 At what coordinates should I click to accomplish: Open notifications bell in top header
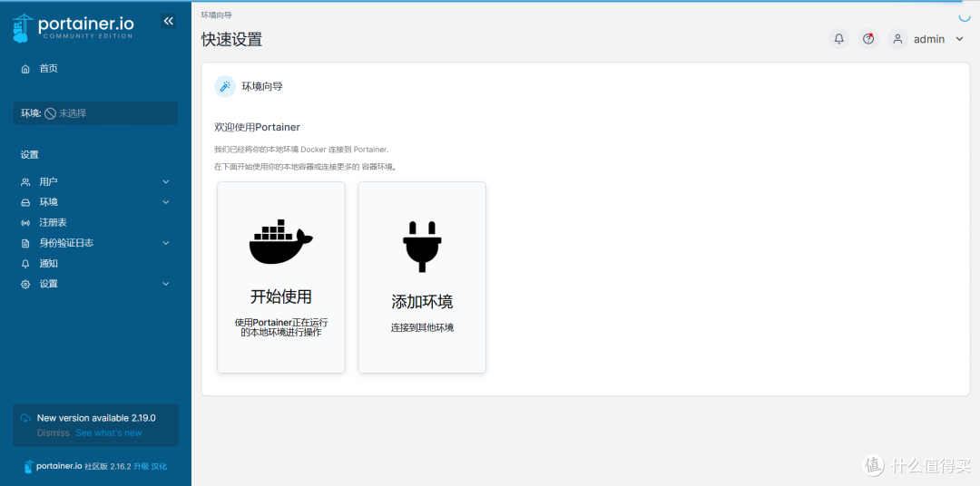pyautogui.click(x=838, y=39)
